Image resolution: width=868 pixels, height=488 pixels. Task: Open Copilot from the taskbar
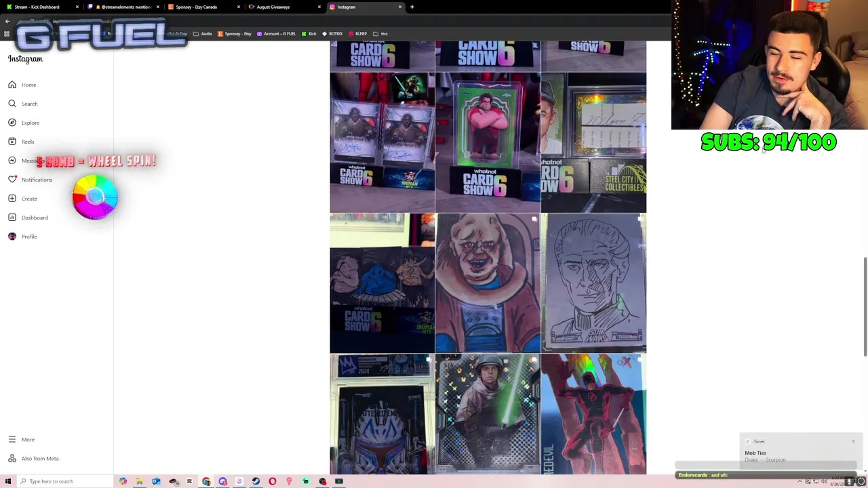coord(123,481)
